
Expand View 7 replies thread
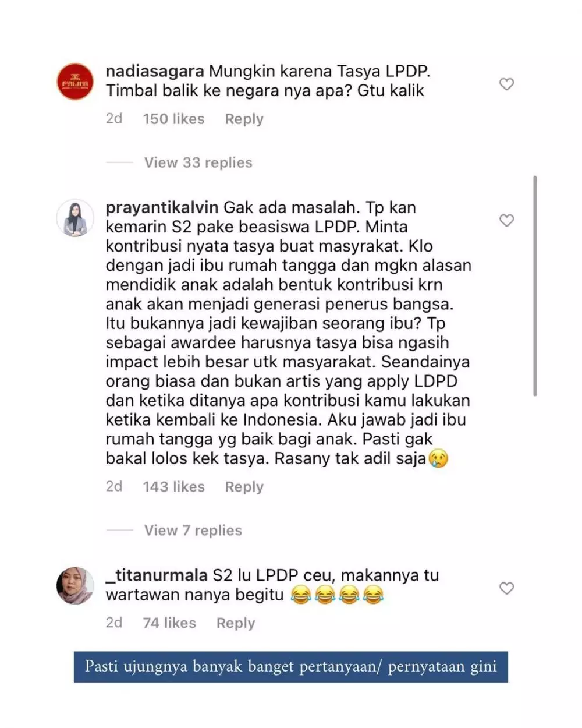[x=193, y=531]
